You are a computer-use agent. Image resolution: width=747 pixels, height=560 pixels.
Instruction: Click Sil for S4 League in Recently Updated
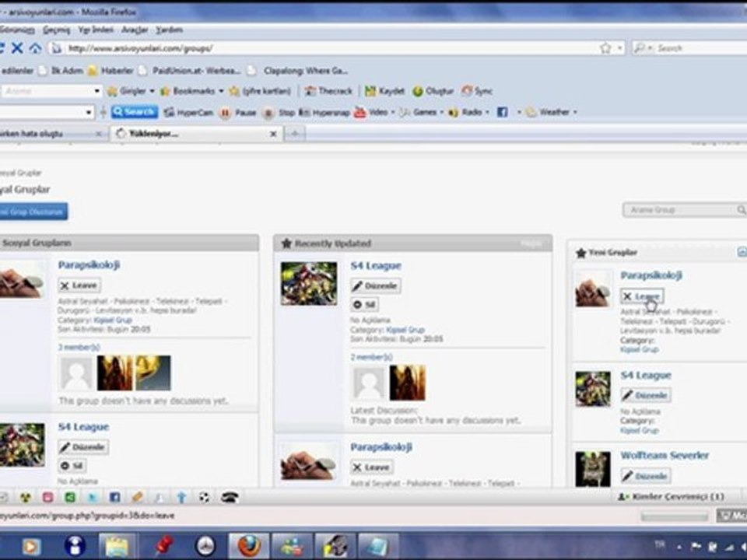coord(364,304)
